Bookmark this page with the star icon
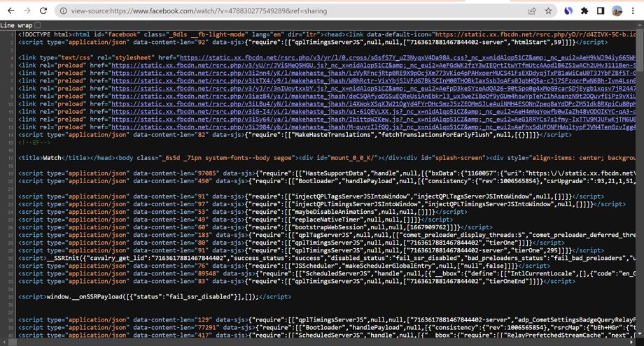This screenshot has height=346, width=644. [548, 11]
